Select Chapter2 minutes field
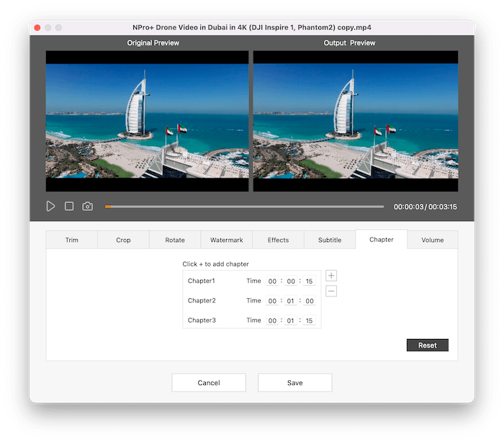Screen dimensions: 504x442 point(290,301)
